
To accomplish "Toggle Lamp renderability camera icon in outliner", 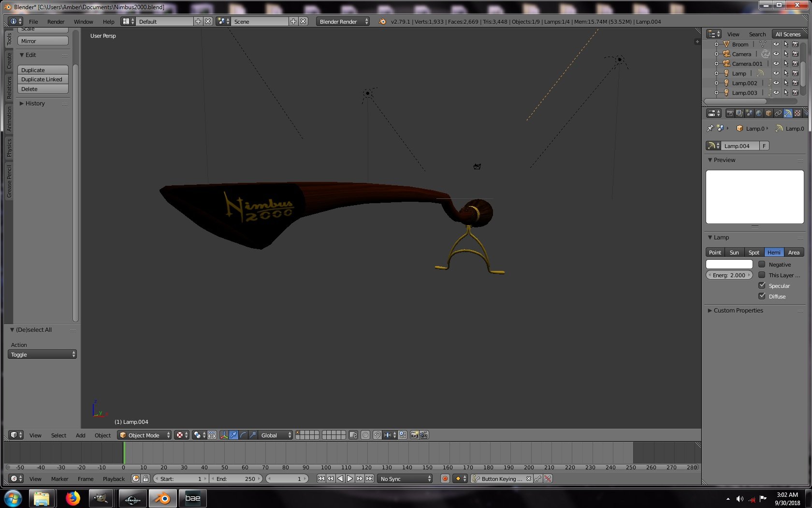I will [795, 73].
